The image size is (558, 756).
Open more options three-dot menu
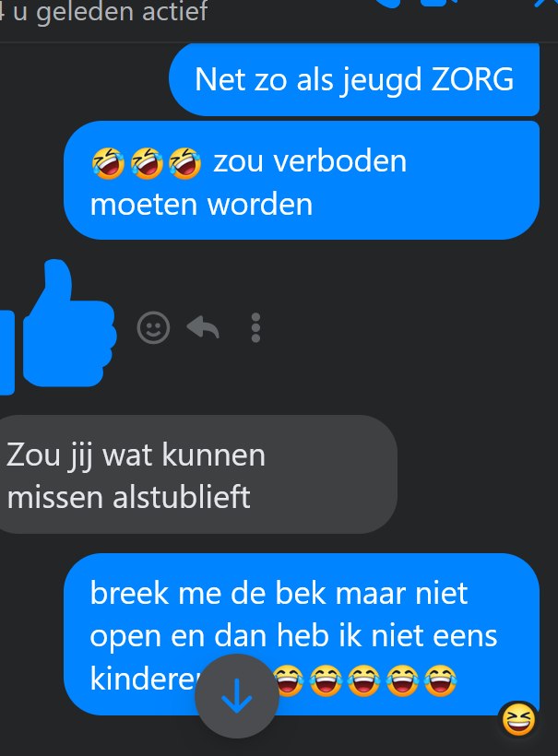[255, 328]
